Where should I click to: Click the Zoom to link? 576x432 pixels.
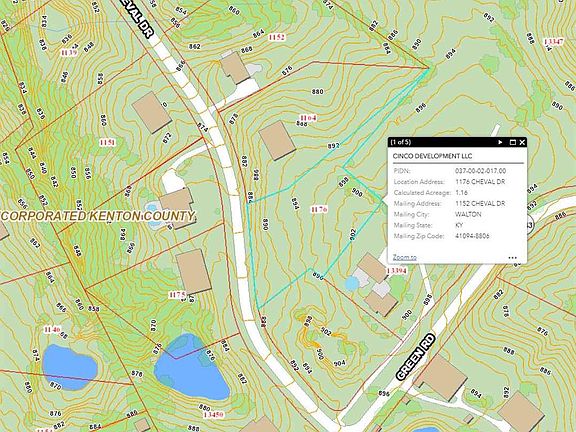[404, 257]
